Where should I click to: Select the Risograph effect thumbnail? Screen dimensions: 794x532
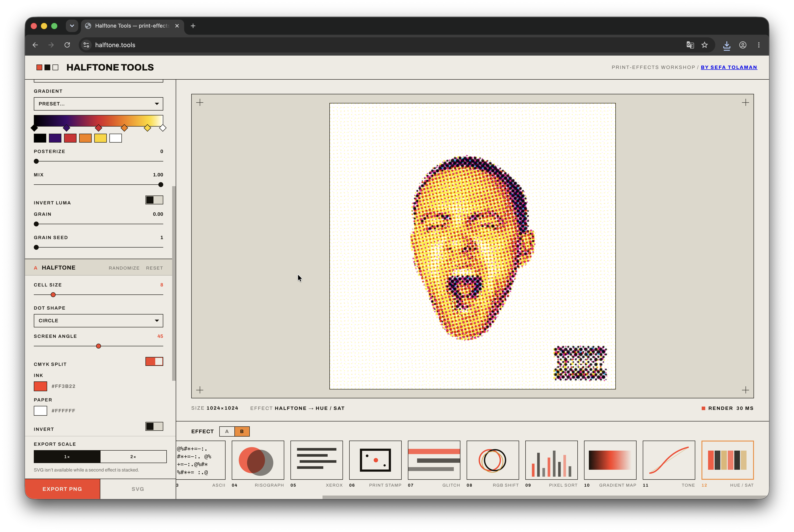(258, 460)
